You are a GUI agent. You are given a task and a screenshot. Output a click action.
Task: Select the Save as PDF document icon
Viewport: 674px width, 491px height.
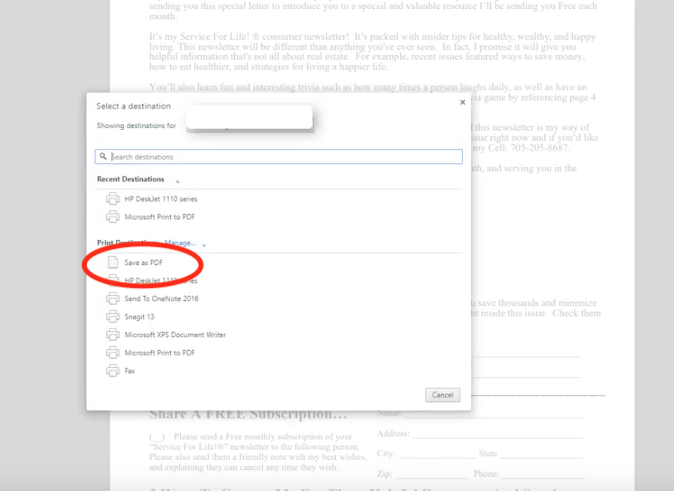112,262
